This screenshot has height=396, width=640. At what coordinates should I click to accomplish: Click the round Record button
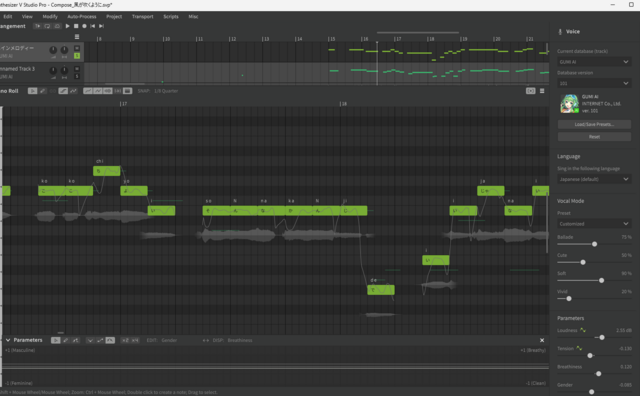pos(84,26)
